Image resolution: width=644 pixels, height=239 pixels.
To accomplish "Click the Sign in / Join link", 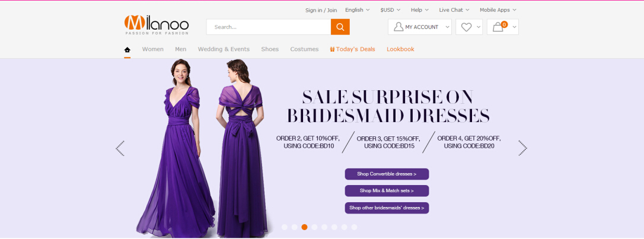I will (x=321, y=10).
